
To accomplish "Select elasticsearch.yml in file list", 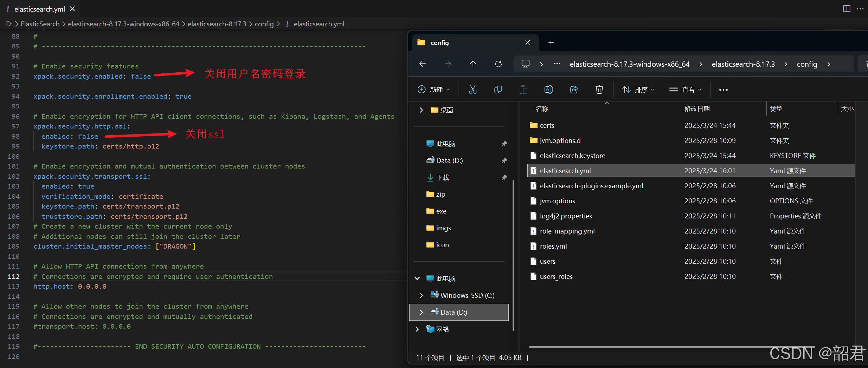I will pyautogui.click(x=691, y=171).
